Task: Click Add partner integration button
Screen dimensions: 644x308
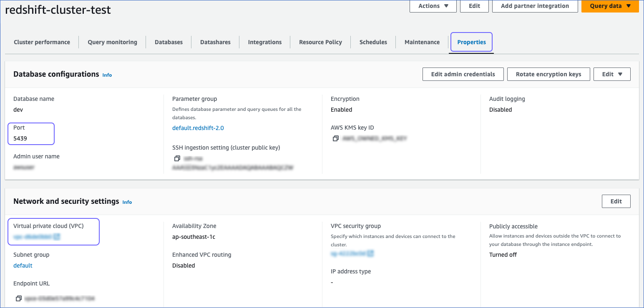Action: coord(535,6)
